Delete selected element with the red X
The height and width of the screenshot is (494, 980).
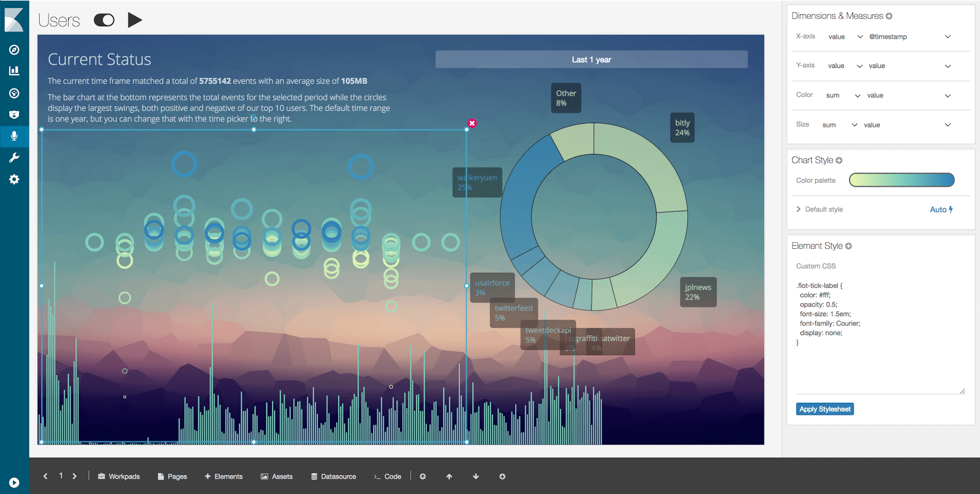tap(472, 123)
